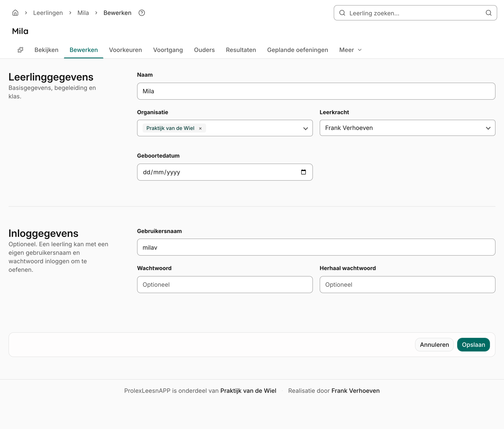This screenshot has height=429, width=504.
Task: Expand the Organisatie dropdown arrow
Action: click(305, 128)
